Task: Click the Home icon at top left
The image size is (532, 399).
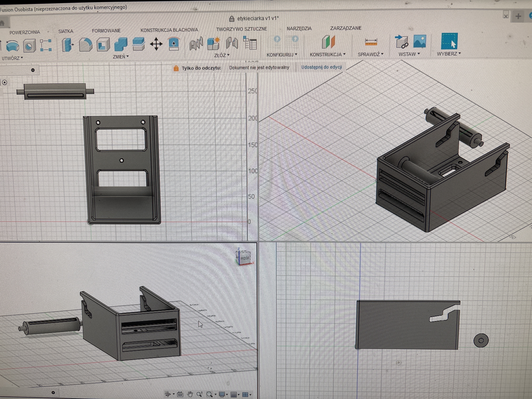Action: pyautogui.click(x=2, y=23)
